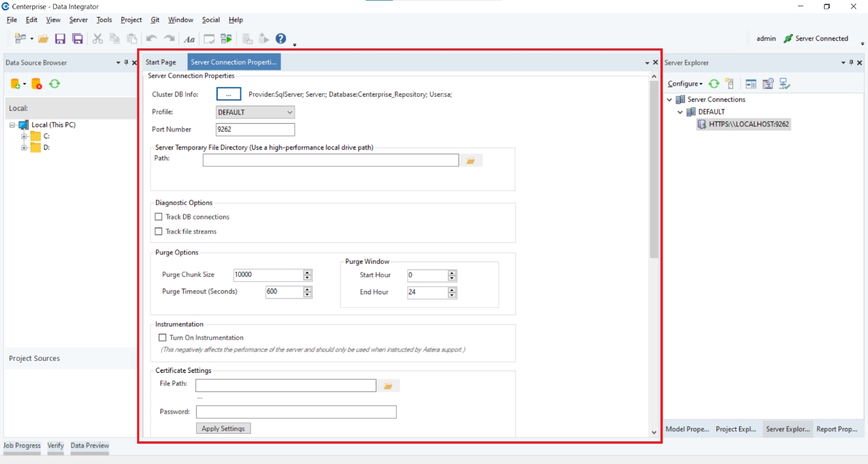
Task: Click the Aa text icon in toolbar
Action: [x=189, y=39]
